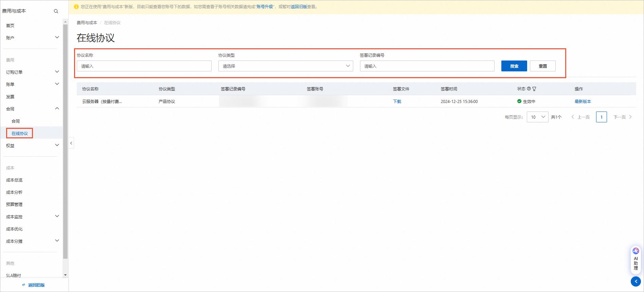644x292 pixels.
Task: Select the 合同 sub-item under 合同
Action: click(x=16, y=121)
